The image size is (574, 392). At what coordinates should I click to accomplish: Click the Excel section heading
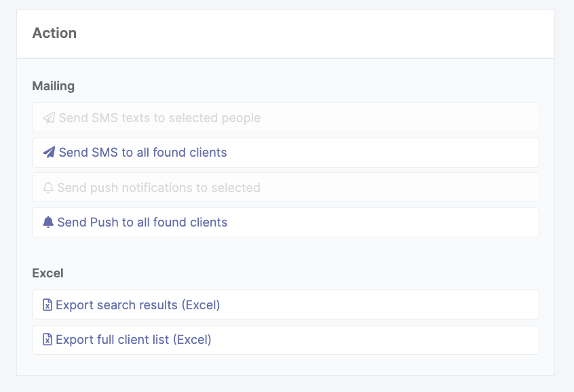(x=47, y=273)
